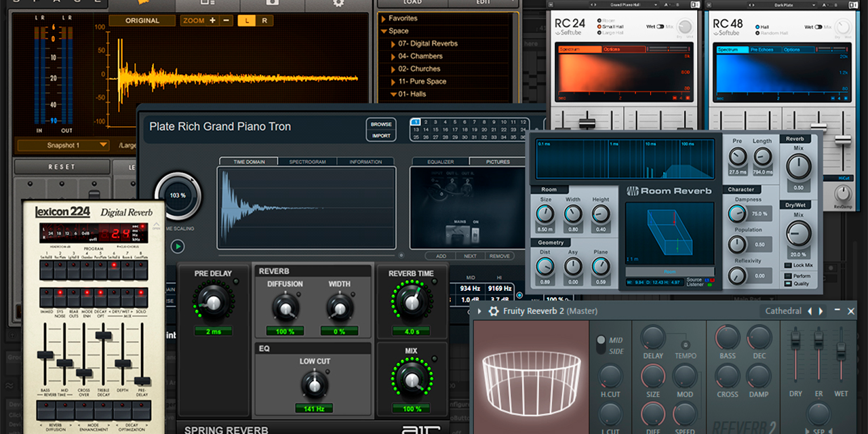
Task: Click the Wet fader in Fruity Reeverb
Action: pos(841,351)
